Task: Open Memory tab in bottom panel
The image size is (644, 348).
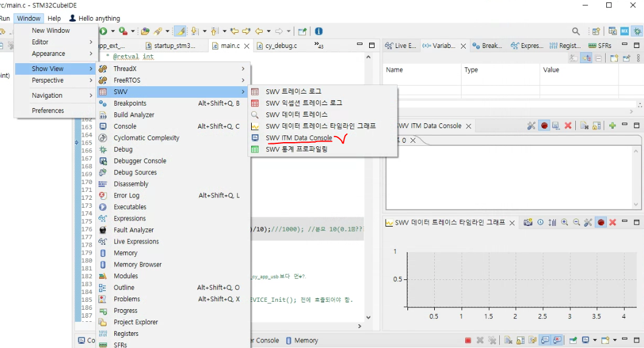Action: tap(302, 340)
